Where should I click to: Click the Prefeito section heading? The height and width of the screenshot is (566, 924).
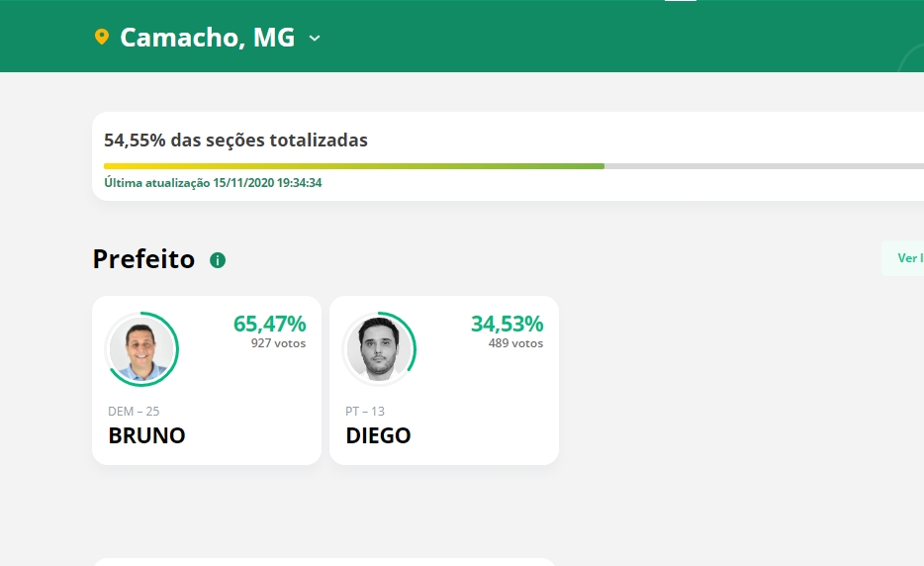tap(143, 259)
